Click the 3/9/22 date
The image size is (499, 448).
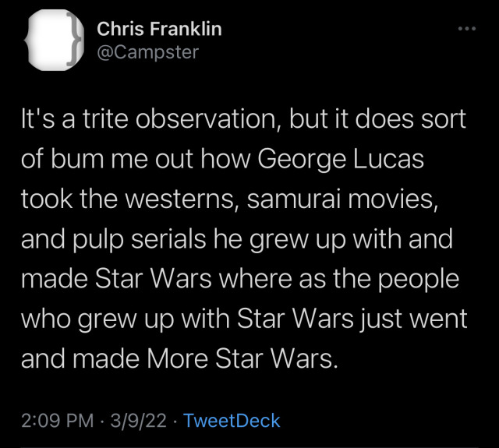[138, 422]
